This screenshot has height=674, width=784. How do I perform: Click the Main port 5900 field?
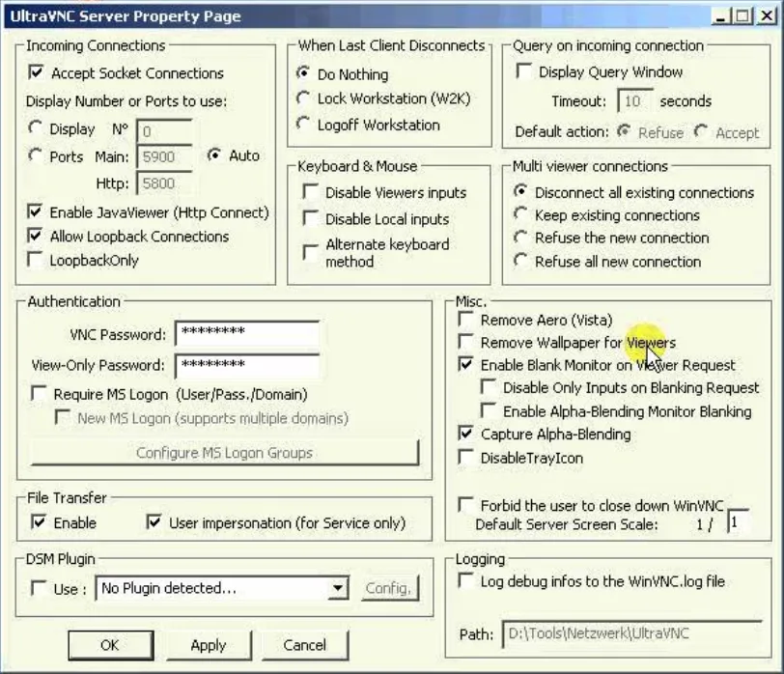[x=164, y=157]
